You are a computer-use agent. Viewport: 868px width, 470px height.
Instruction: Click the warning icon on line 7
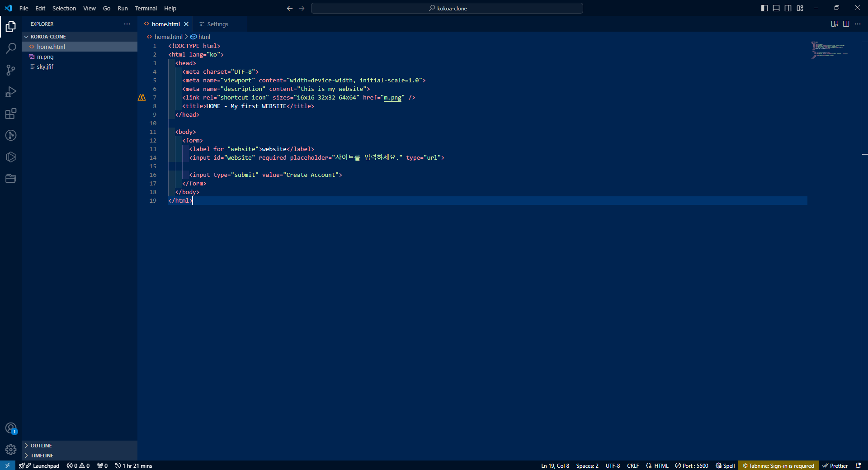coord(142,98)
